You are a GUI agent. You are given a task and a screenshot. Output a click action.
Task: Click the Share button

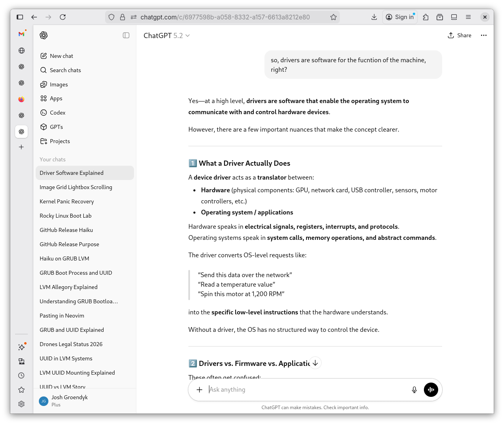pos(460,35)
